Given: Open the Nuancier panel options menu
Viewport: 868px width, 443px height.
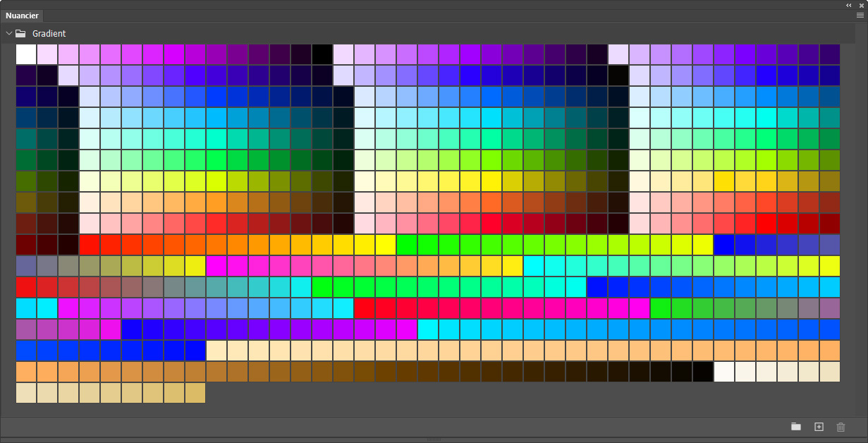Looking at the screenshot, I should 860,15.
